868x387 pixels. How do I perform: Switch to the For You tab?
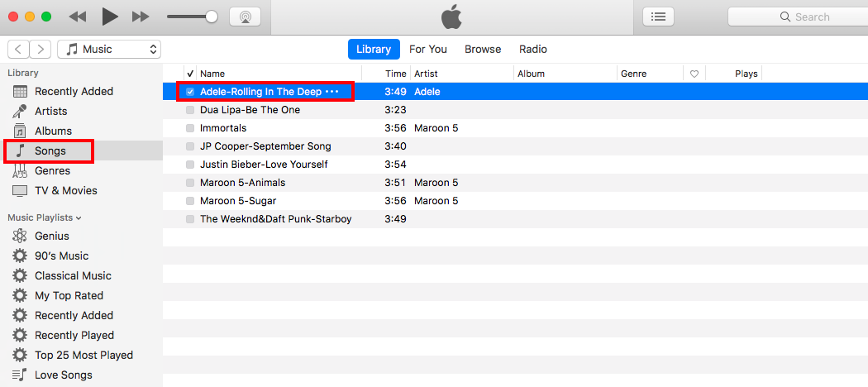(x=428, y=50)
